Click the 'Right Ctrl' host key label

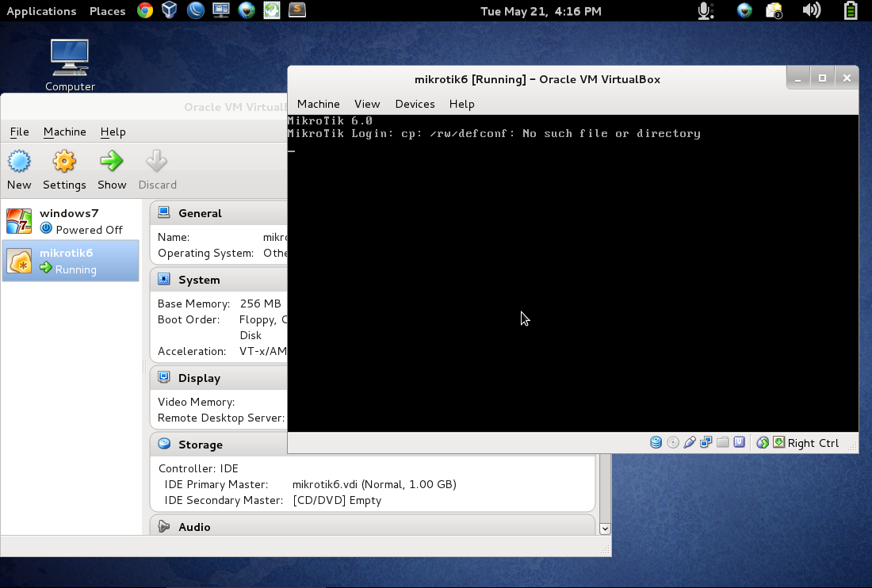pyautogui.click(x=813, y=443)
